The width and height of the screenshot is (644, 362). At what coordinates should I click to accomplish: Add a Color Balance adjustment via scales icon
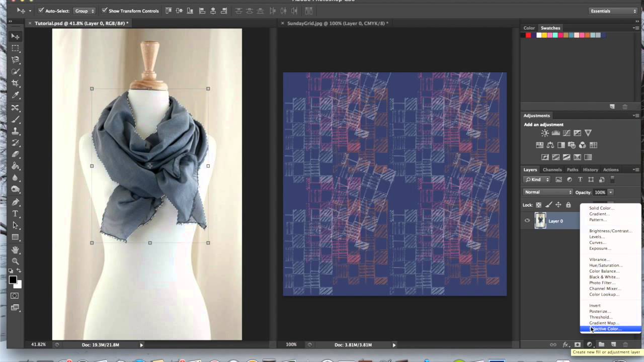[x=550, y=145]
